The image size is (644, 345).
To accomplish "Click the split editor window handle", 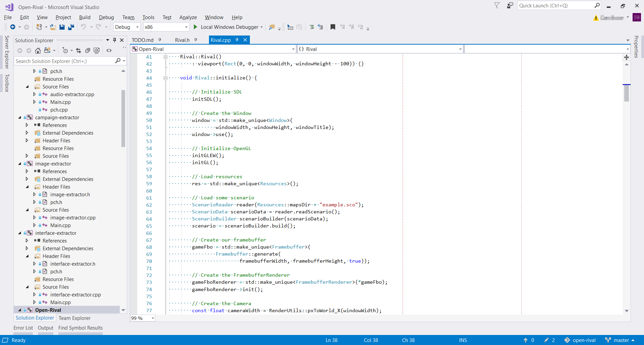I will point(627,57).
